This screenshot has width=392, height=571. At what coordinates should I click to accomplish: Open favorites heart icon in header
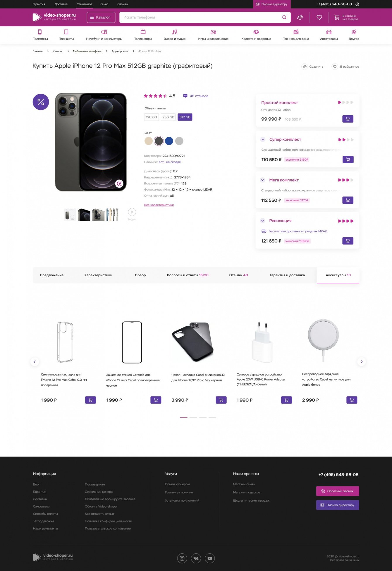319,17
